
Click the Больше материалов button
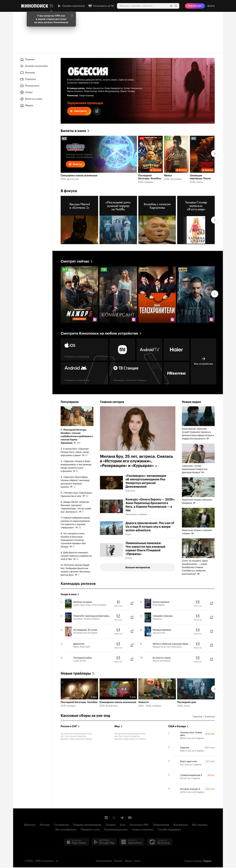point(138,567)
